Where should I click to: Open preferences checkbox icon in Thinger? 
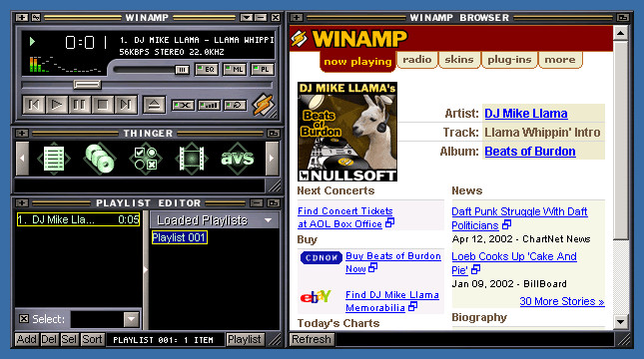pyautogui.click(x=146, y=159)
